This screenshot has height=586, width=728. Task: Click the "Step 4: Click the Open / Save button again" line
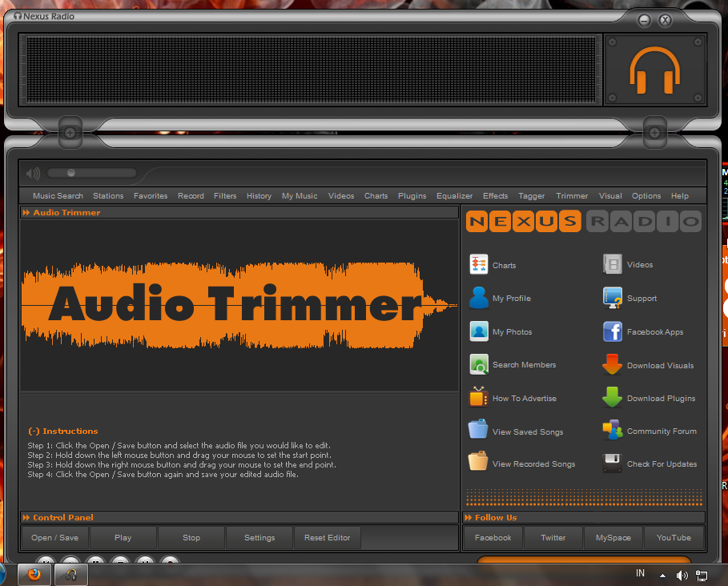click(163, 475)
